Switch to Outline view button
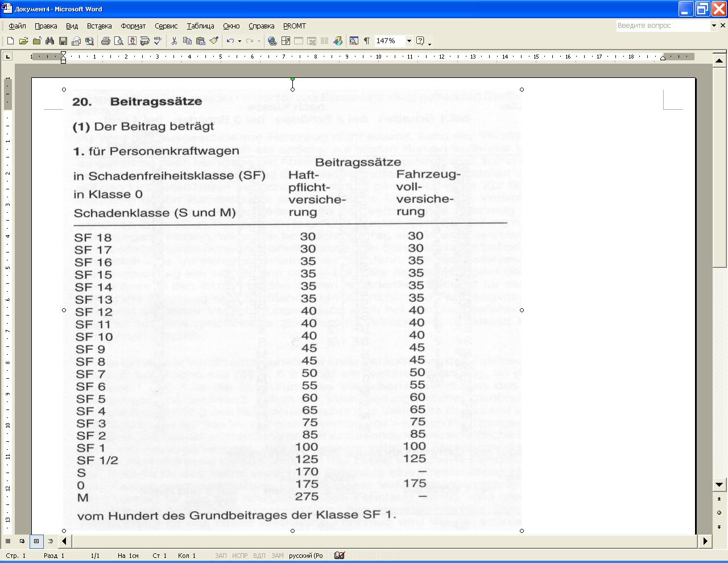The image size is (728, 563). pyautogui.click(x=51, y=541)
